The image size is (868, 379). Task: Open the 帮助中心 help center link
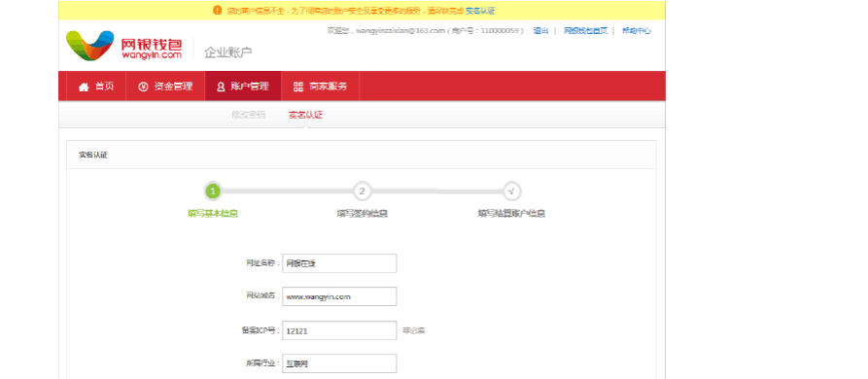(636, 31)
